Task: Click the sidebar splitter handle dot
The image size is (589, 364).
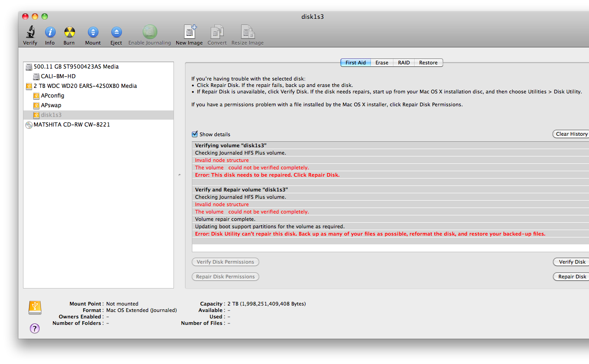Action: (179, 175)
